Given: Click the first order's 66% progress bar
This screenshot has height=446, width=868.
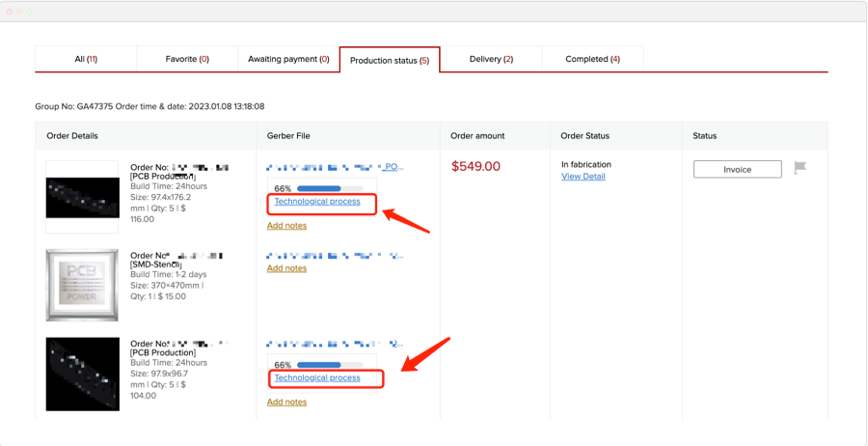Looking at the screenshot, I should coord(329,189).
